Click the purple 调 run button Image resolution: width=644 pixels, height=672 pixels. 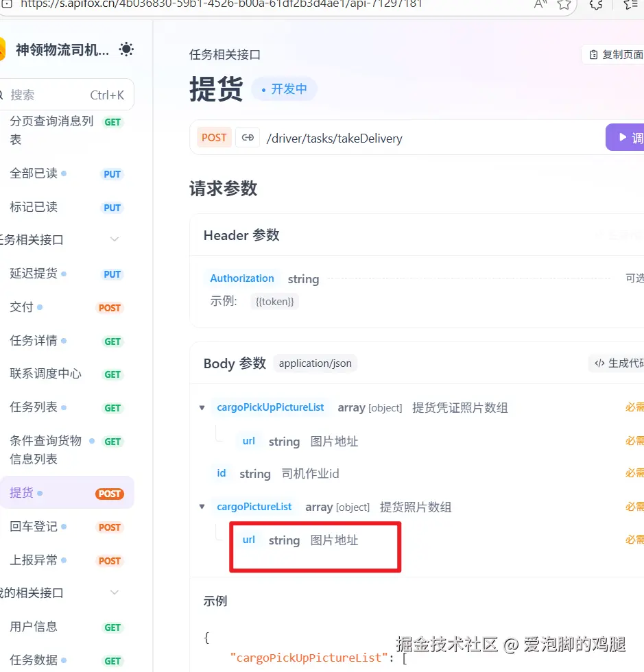[625, 138]
